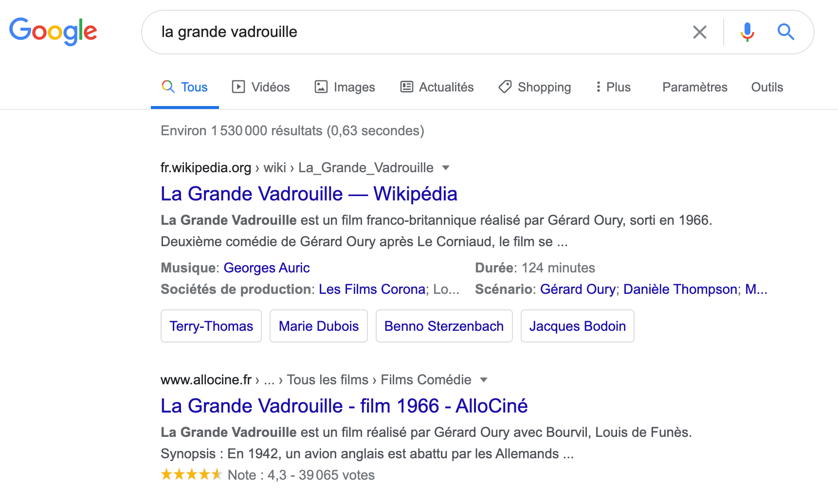Click the Marie Dubois chip
Screen dimensions: 838x504
[x=318, y=326]
